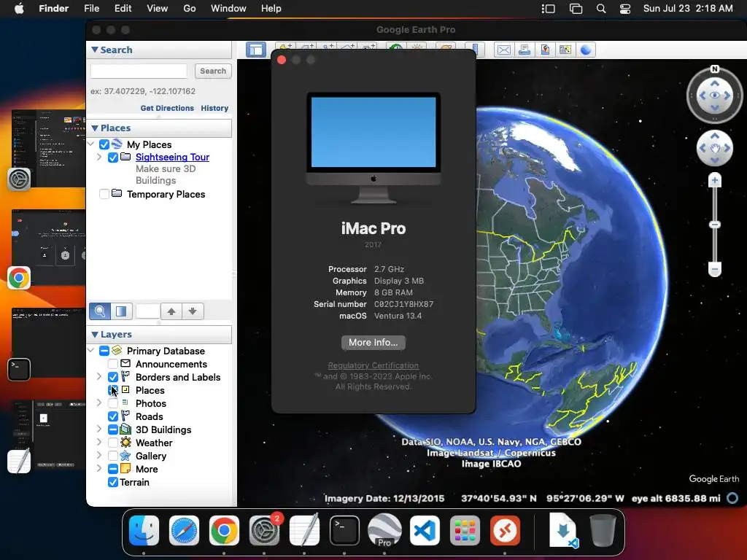Expand the 3D Buildings layer
The width and height of the screenshot is (747, 560).
coord(99,429)
